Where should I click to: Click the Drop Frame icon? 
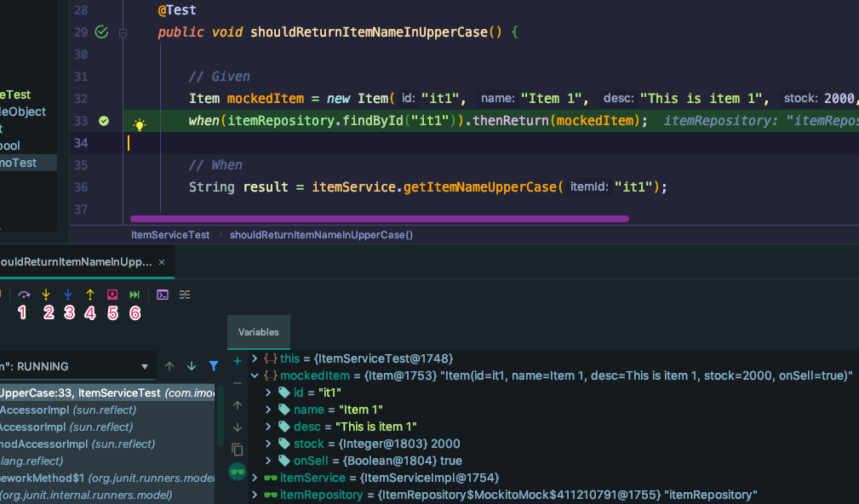[x=112, y=295]
